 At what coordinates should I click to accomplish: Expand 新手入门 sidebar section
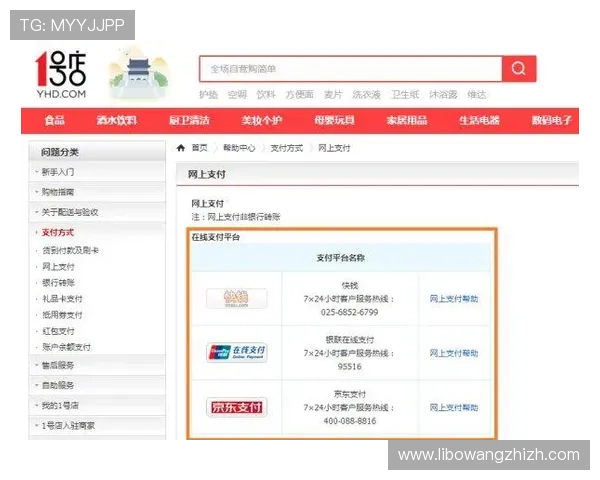pyautogui.click(x=97, y=172)
